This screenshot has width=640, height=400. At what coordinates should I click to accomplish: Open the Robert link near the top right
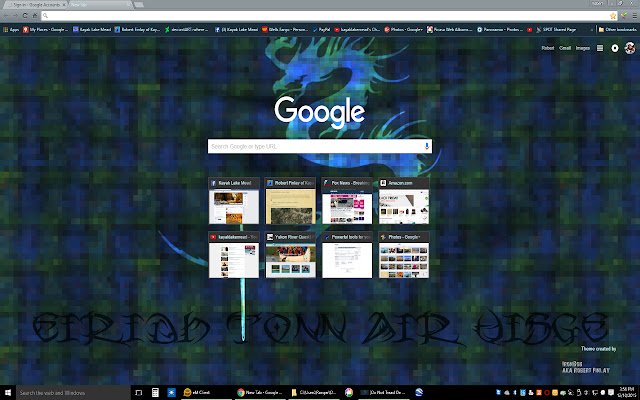pos(547,48)
